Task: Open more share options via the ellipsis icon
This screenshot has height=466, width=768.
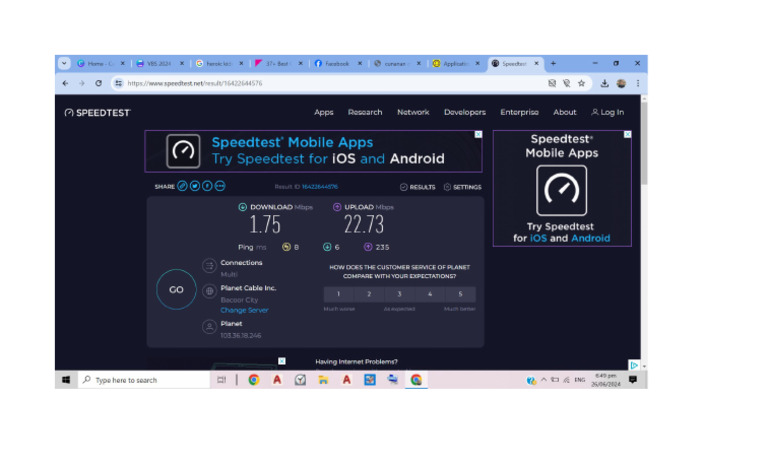Action: click(220, 186)
